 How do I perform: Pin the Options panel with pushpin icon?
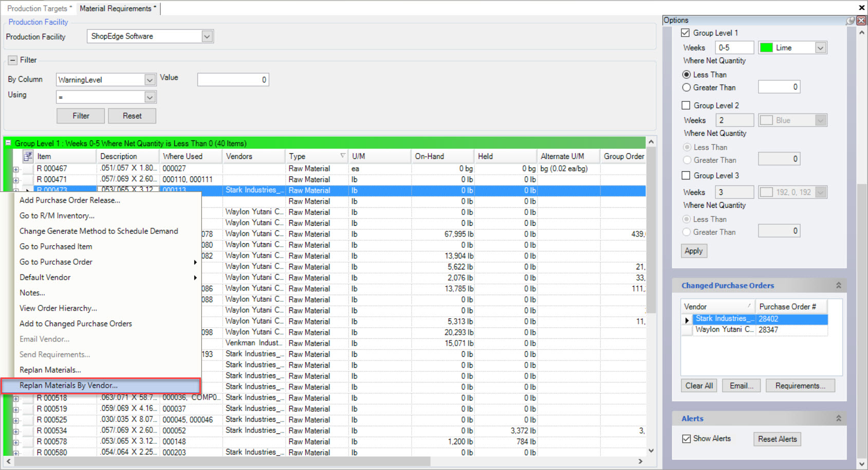point(851,21)
